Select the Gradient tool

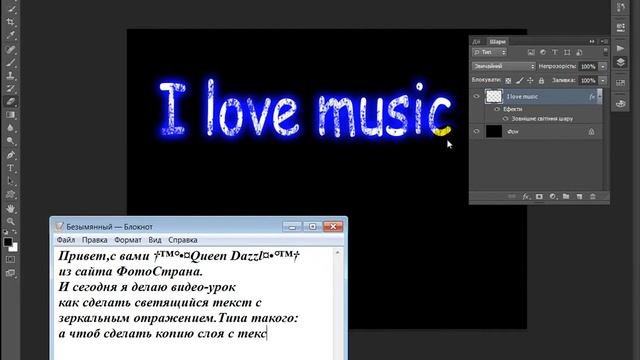tap(11, 115)
